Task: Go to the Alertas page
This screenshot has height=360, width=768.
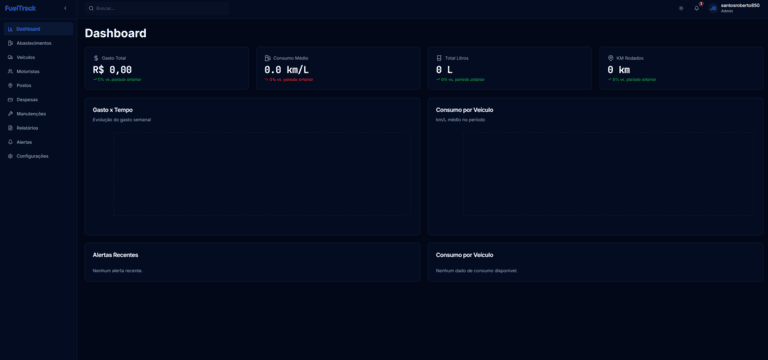Action: (38, 142)
